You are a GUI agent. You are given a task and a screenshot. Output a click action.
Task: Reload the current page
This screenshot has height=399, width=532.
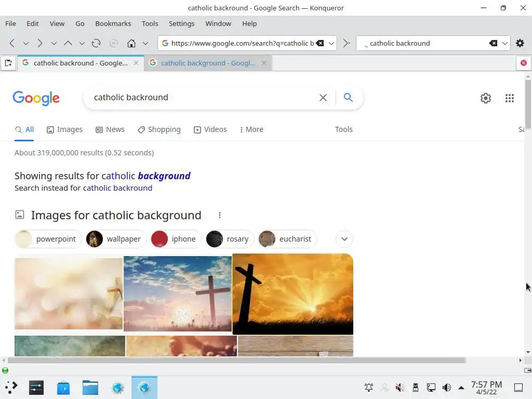[96, 43]
